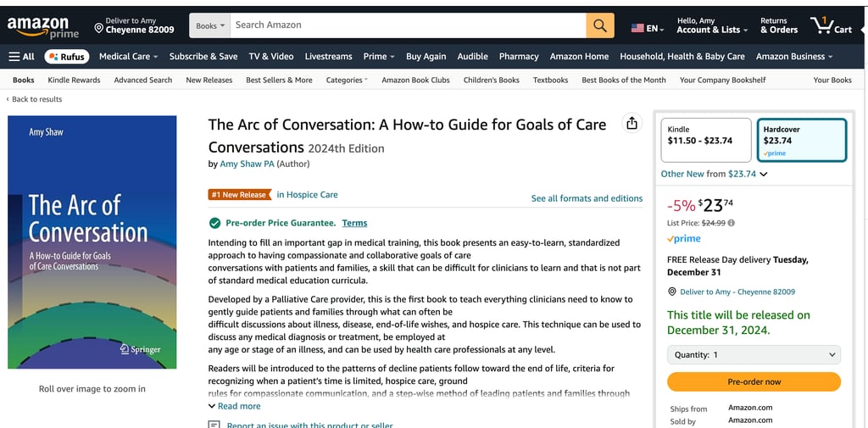
Task: Select the Hardcover format option
Action: point(802,140)
